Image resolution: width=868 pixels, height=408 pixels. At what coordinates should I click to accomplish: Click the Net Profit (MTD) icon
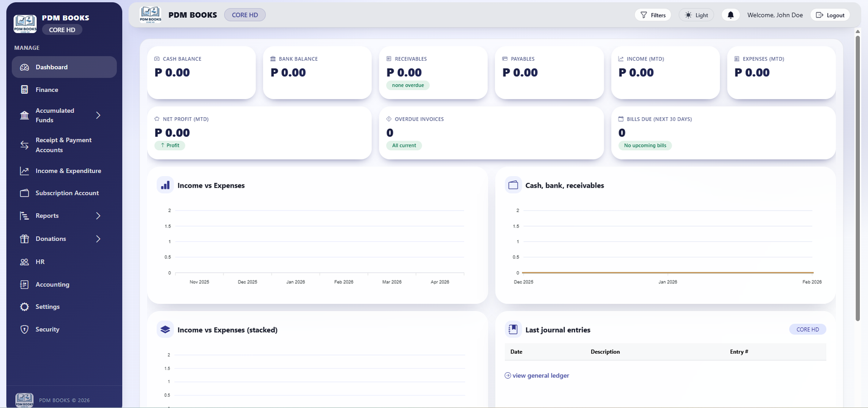click(157, 119)
